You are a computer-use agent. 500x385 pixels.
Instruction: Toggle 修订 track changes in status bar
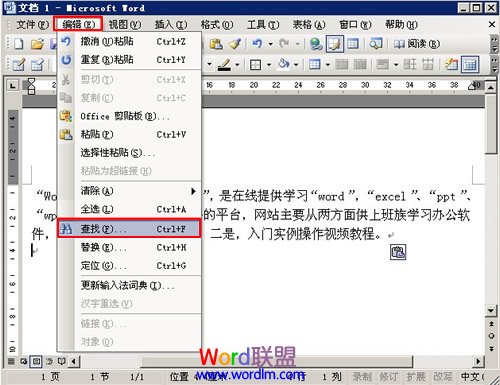click(x=389, y=377)
